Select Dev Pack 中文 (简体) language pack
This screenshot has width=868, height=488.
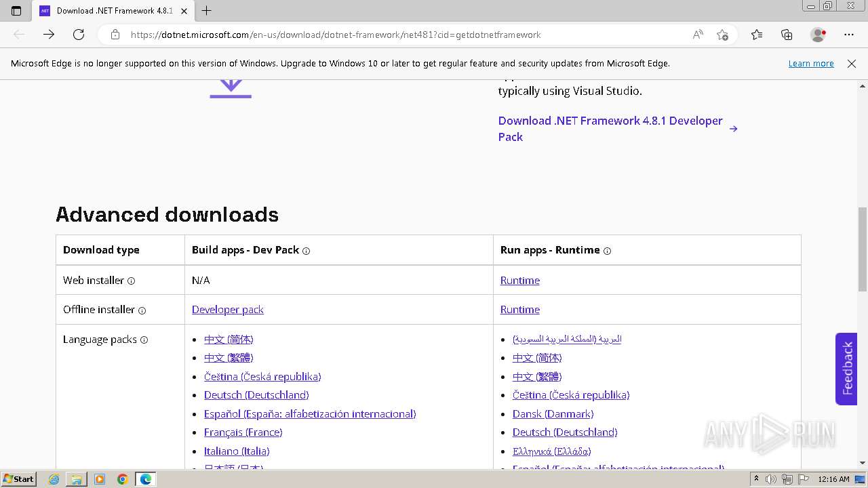(229, 339)
